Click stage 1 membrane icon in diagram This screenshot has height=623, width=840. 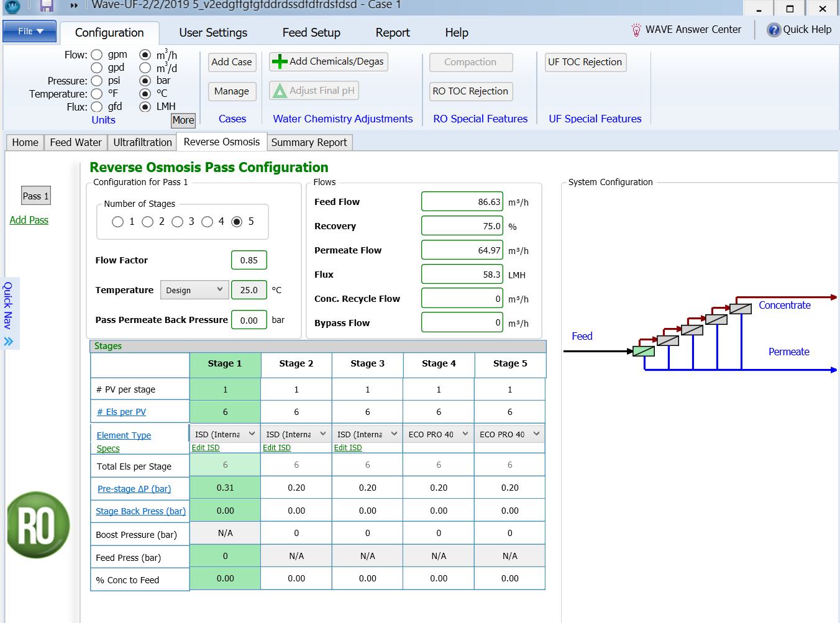tap(644, 351)
